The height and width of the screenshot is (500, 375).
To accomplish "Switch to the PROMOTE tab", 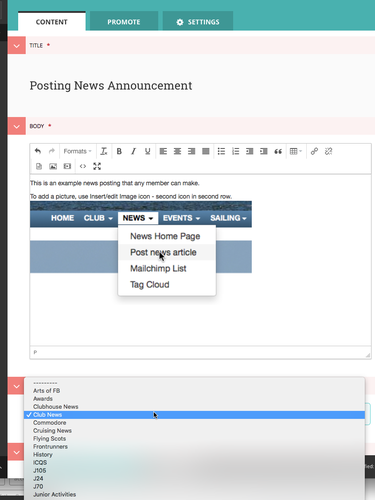I will [124, 22].
